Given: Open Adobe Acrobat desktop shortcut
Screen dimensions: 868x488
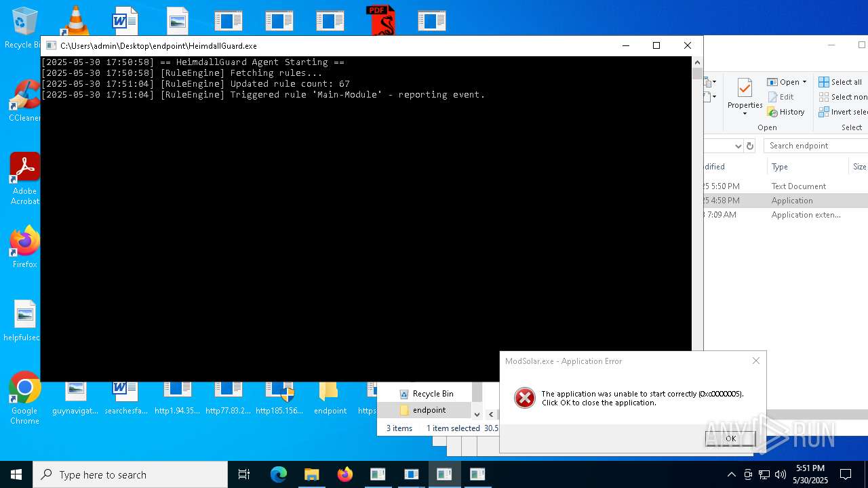Looking at the screenshot, I should click(x=24, y=178).
